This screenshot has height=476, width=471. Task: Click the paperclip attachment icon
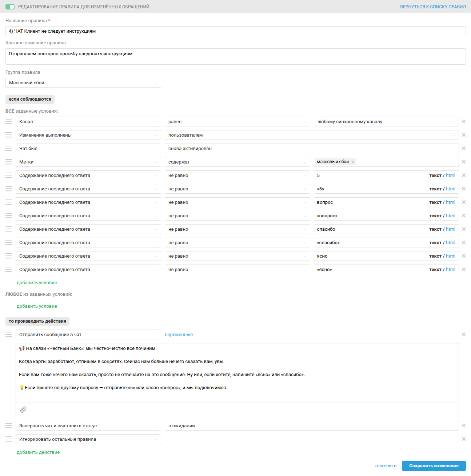tap(23, 410)
